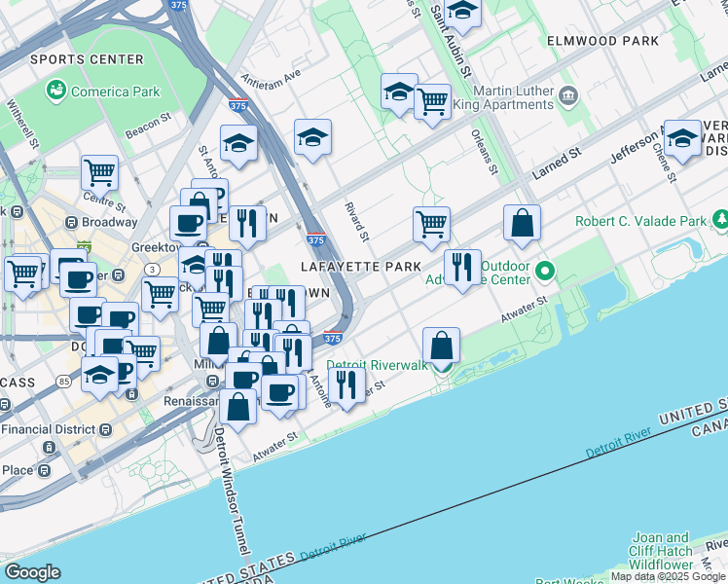The image size is (728, 584).
Task: Click the coffee cup marker above Greektown label
Action: pyautogui.click(x=188, y=225)
